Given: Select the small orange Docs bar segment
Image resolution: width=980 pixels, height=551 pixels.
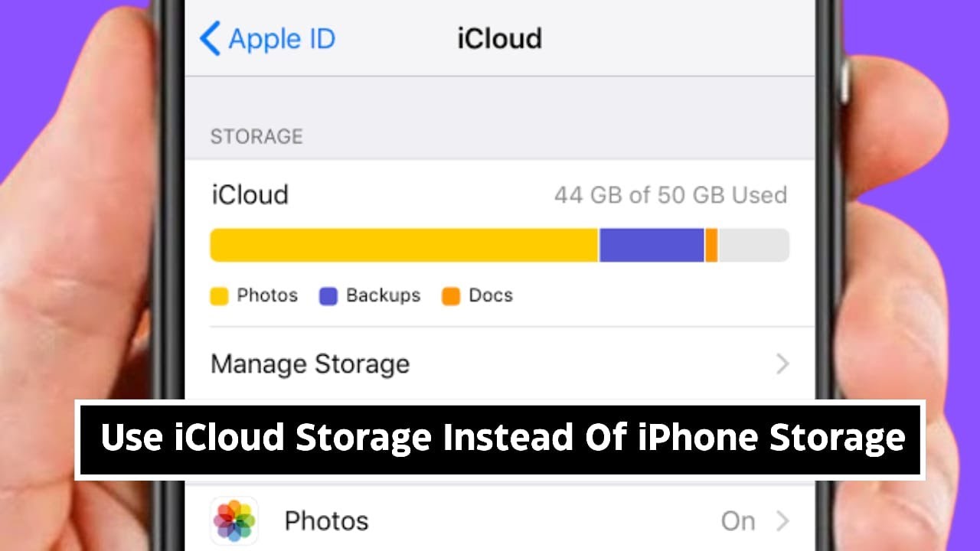Looking at the screenshot, I should point(711,246).
